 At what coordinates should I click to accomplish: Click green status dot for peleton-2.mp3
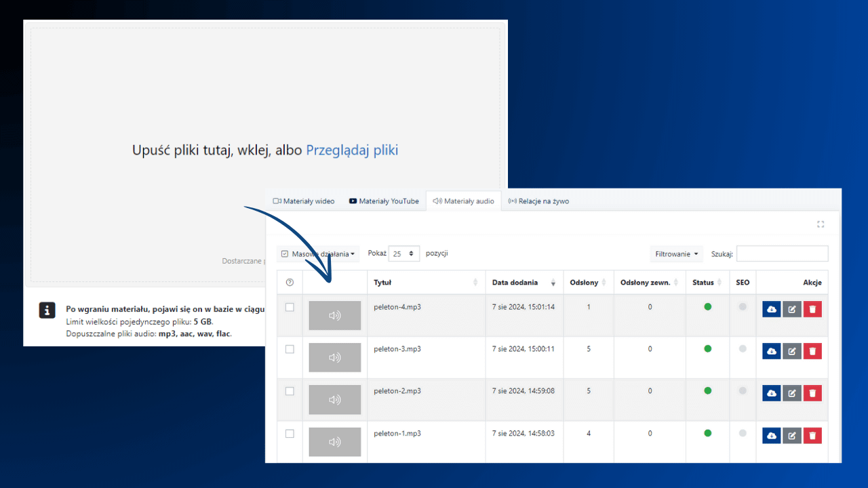coord(708,391)
